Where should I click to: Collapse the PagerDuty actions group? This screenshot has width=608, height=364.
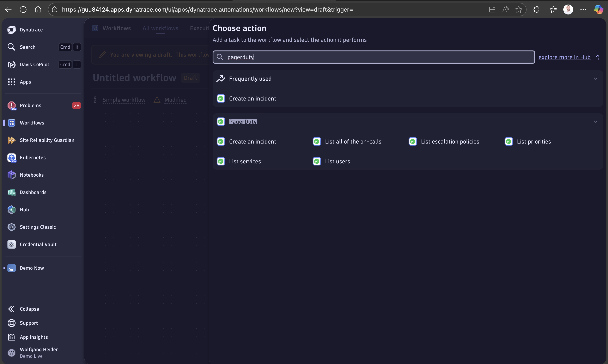[x=596, y=121]
